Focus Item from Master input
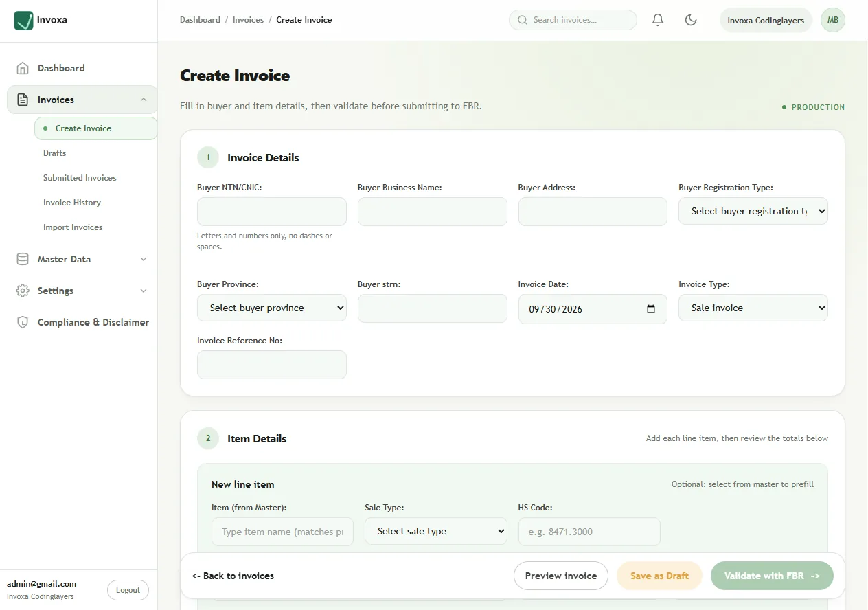Screen dimensions: 868x610 pyautogui.click(x=282, y=532)
